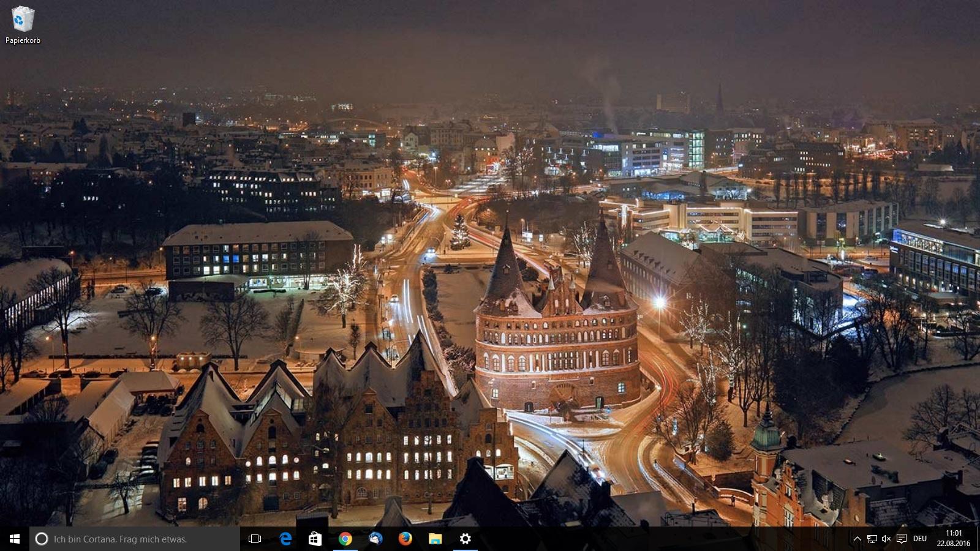The image size is (980, 551).
Task: Switch to the Settings gear app
Action: point(465,539)
